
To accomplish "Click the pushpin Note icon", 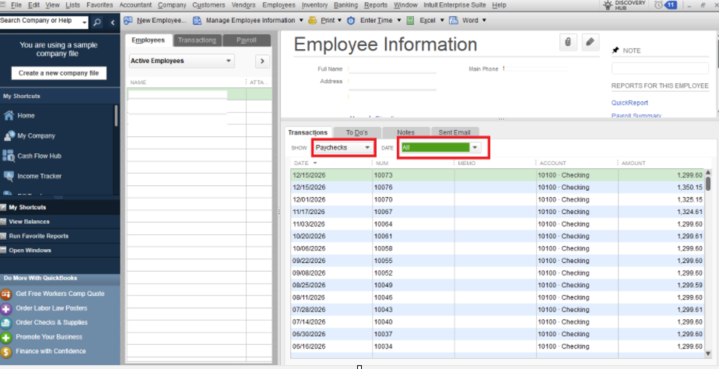I will point(615,50).
